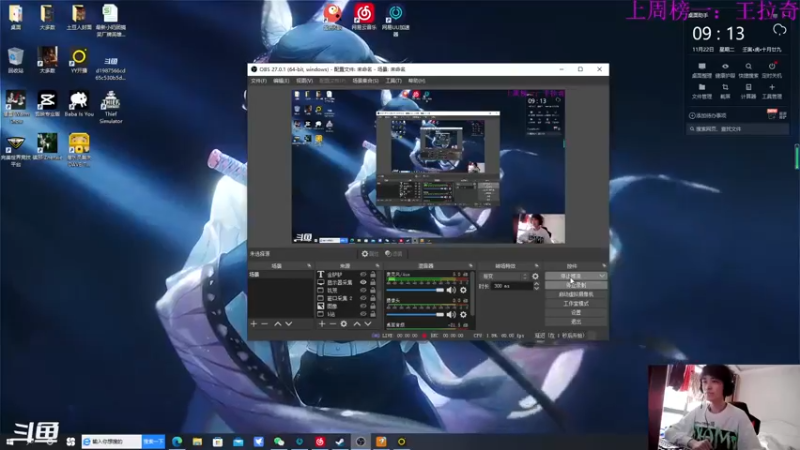Click 桌面整理 icon in desktop helper

(702, 66)
